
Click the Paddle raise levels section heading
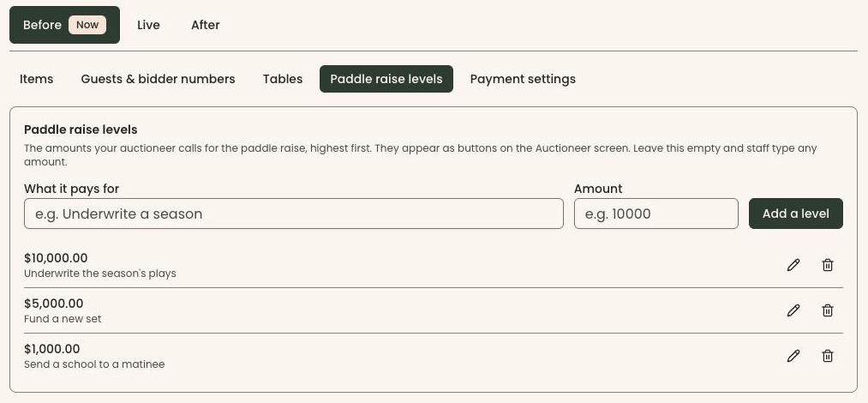coord(81,129)
